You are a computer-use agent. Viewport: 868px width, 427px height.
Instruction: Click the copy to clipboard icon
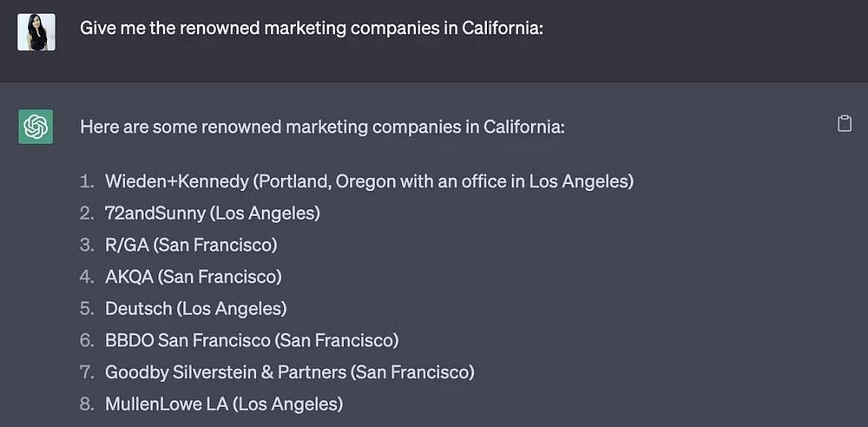point(844,124)
